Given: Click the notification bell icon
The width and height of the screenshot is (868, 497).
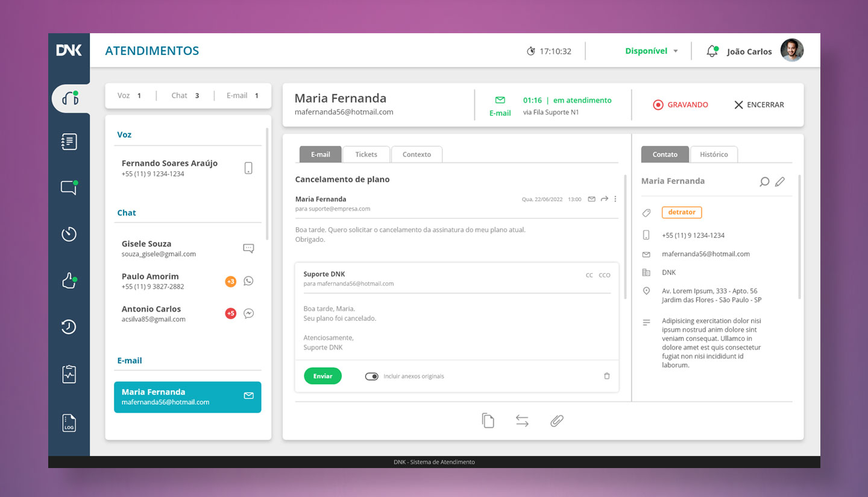Looking at the screenshot, I should (x=712, y=51).
